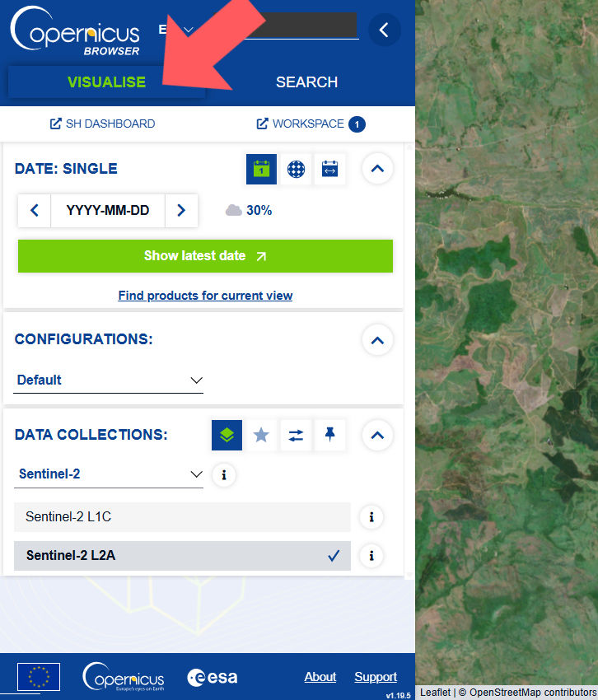Collapse the DATE section
This screenshot has height=700, width=598.
coord(377,169)
